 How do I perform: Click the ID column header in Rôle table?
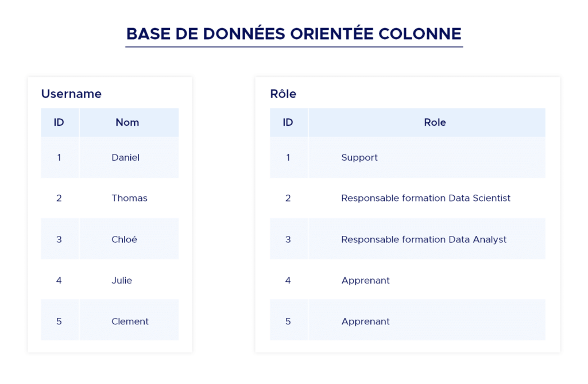click(x=288, y=122)
